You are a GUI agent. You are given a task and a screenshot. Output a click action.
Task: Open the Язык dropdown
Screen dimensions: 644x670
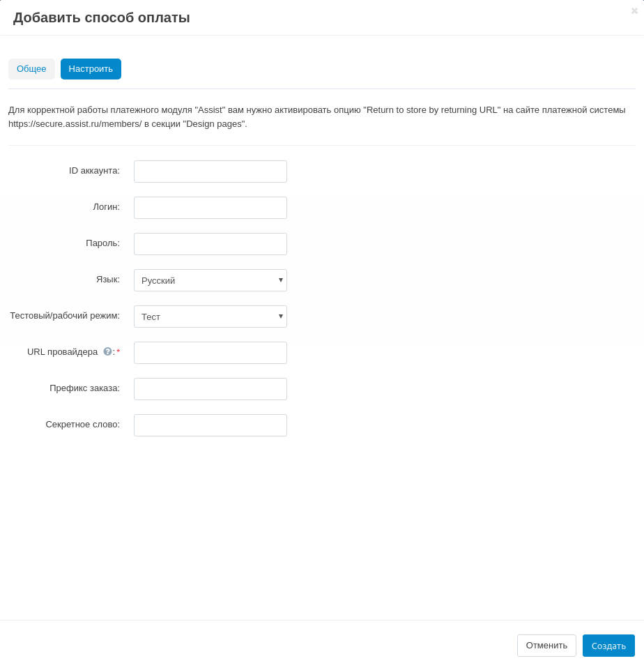(x=210, y=280)
